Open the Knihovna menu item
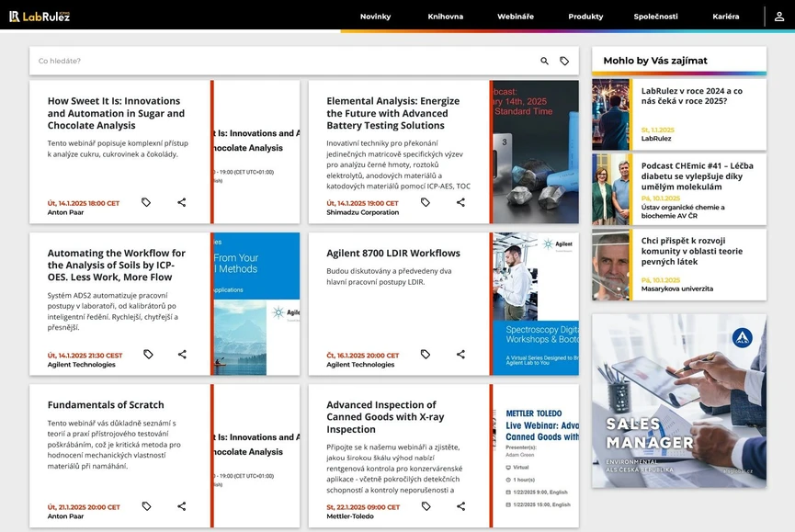 coord(445,17)
